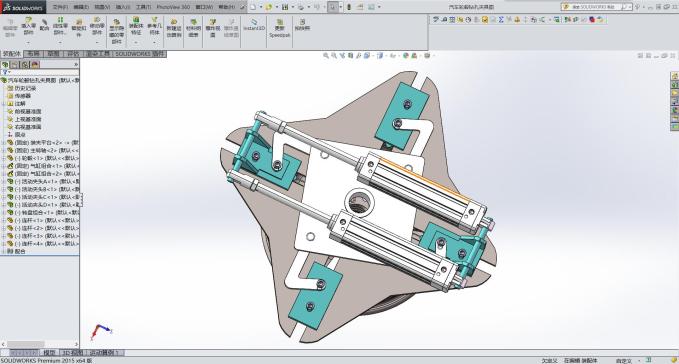Open the 文件(F) menu

coord(60,7)
